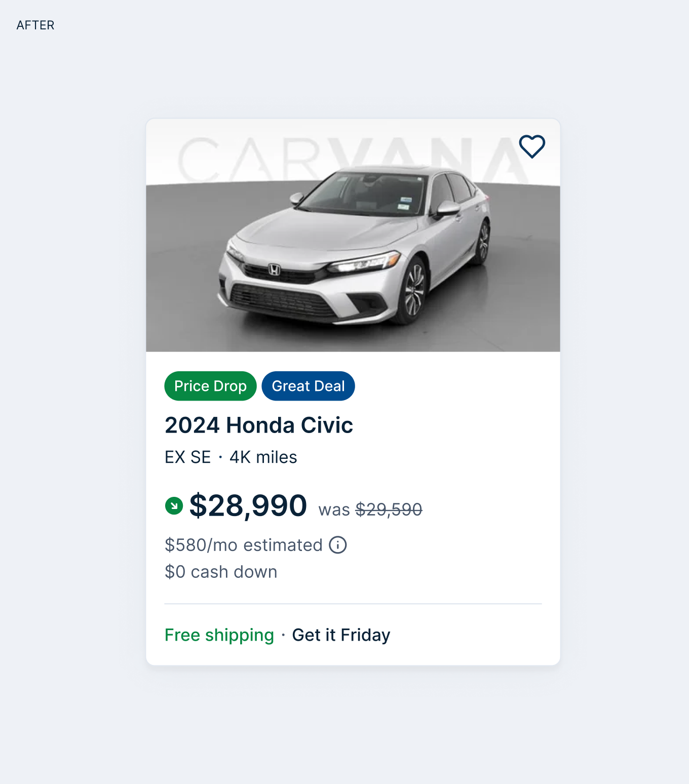Image resolution: width=689 pixels, height=784 pixels.
Task: Click the $28,990 price
Action: tap(248, 505)
